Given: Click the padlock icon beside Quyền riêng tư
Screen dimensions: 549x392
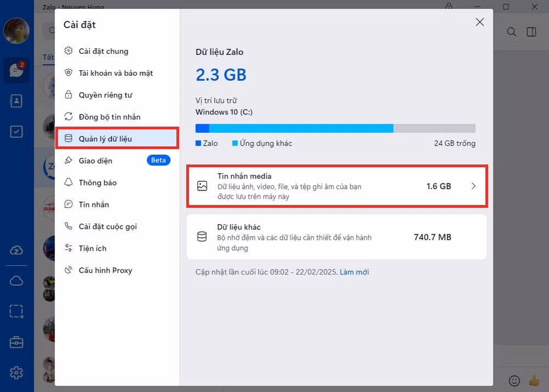Looking at the screenshot, I should [x=69, y=94].
